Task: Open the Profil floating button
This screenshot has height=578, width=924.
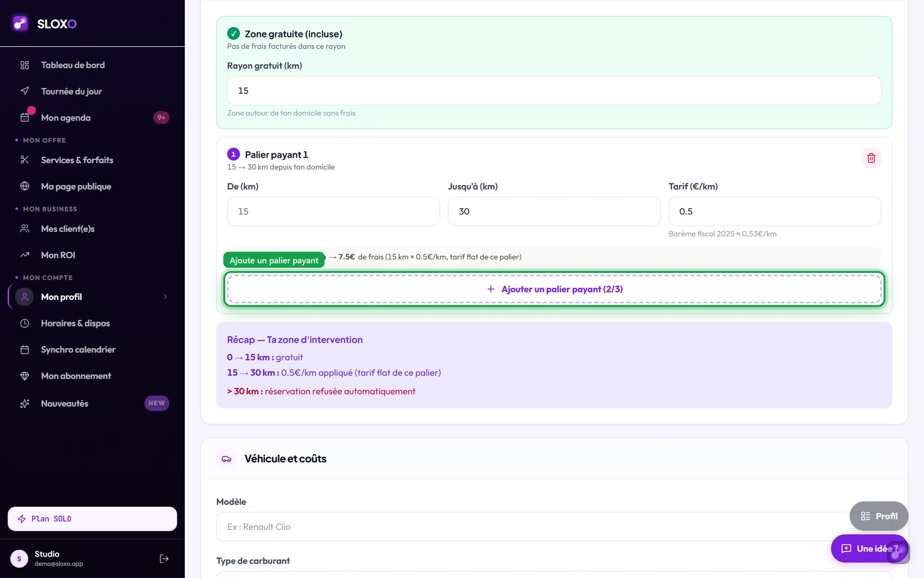Action: pyautogui.click(x=879, y=516)
